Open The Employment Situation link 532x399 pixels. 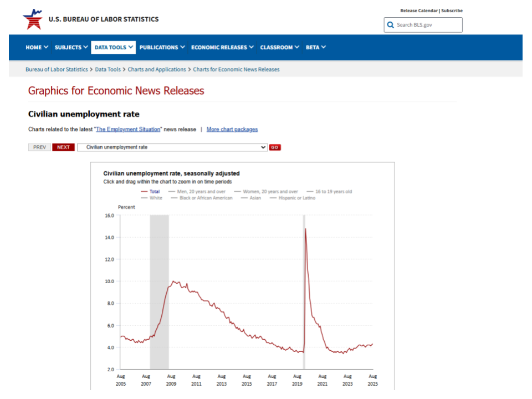point(129,130)
